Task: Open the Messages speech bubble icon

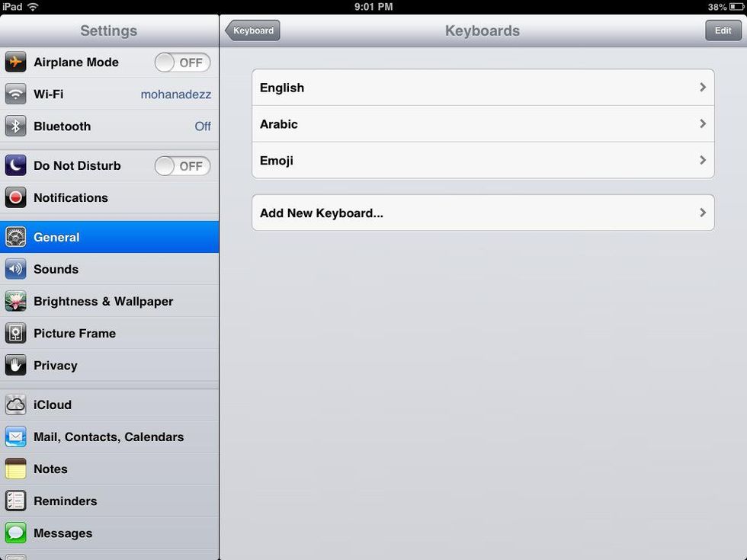Action: pyautogui.click(x=15, y=533)
